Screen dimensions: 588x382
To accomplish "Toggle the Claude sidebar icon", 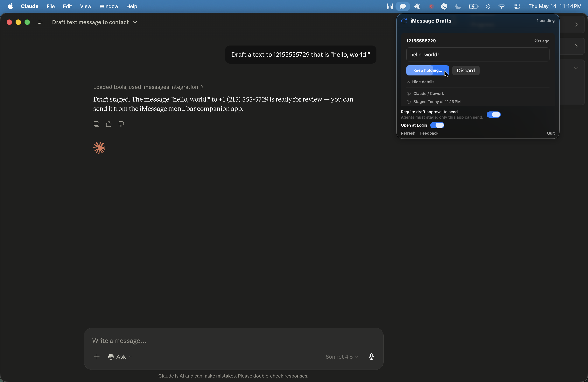I will pyautogui.click(x=40, y=22).
